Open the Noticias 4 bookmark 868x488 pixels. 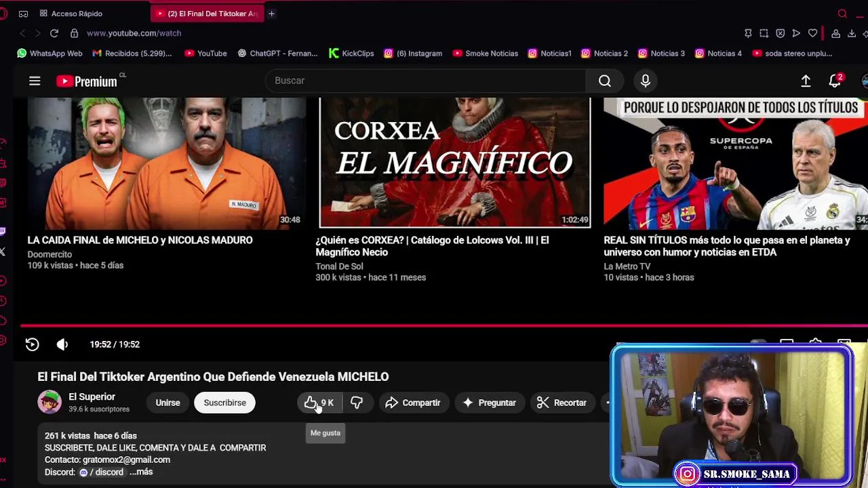[719, 53]
